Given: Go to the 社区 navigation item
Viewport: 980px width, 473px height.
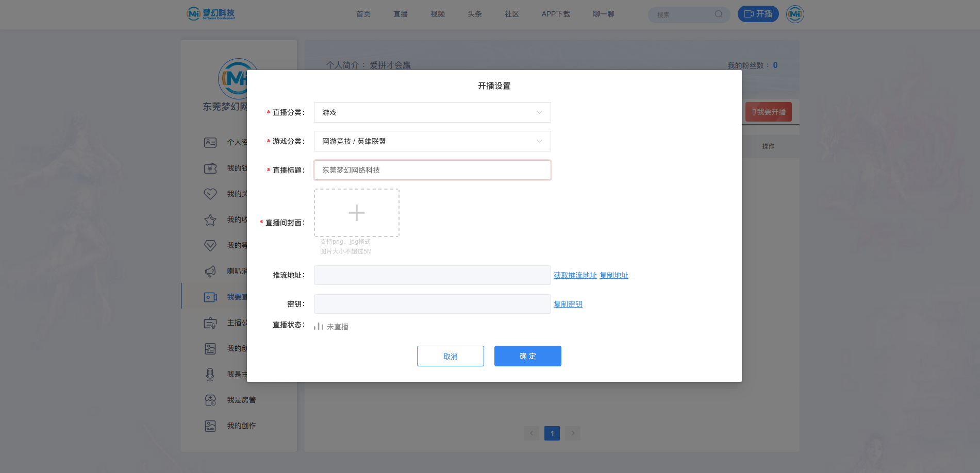Looking at the screenshot, I should coord(512,14).
